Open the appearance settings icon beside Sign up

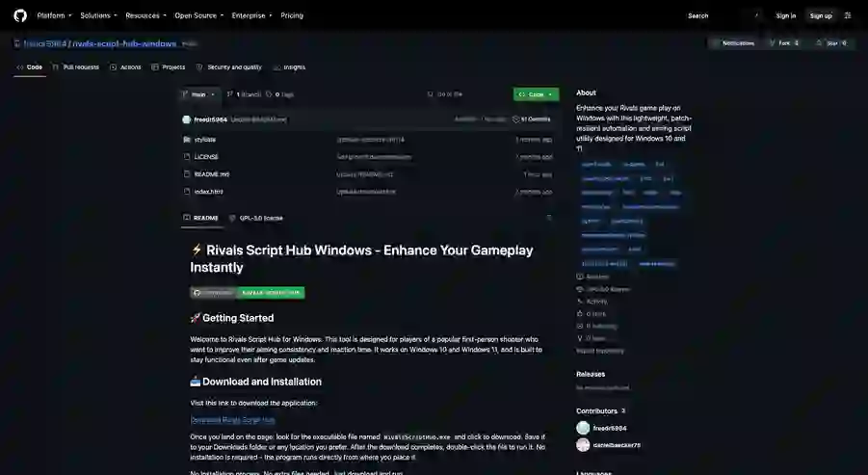point(848,15)
